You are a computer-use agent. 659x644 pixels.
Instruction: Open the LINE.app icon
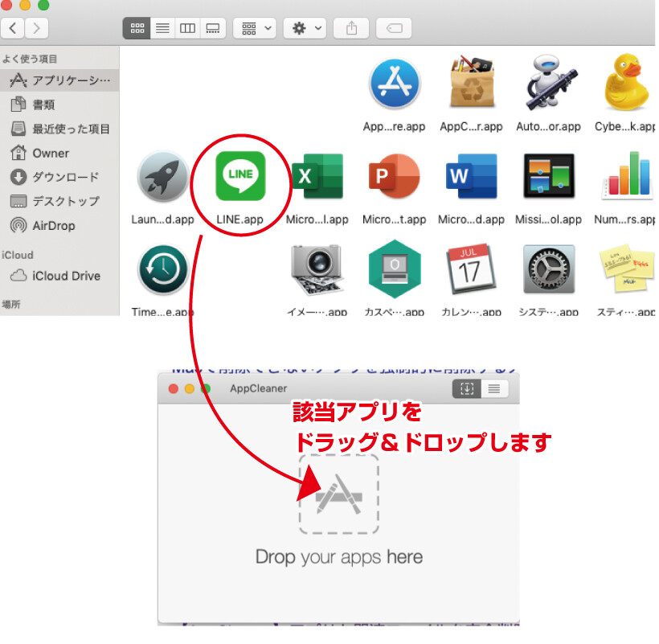click(x=240, y=177)
